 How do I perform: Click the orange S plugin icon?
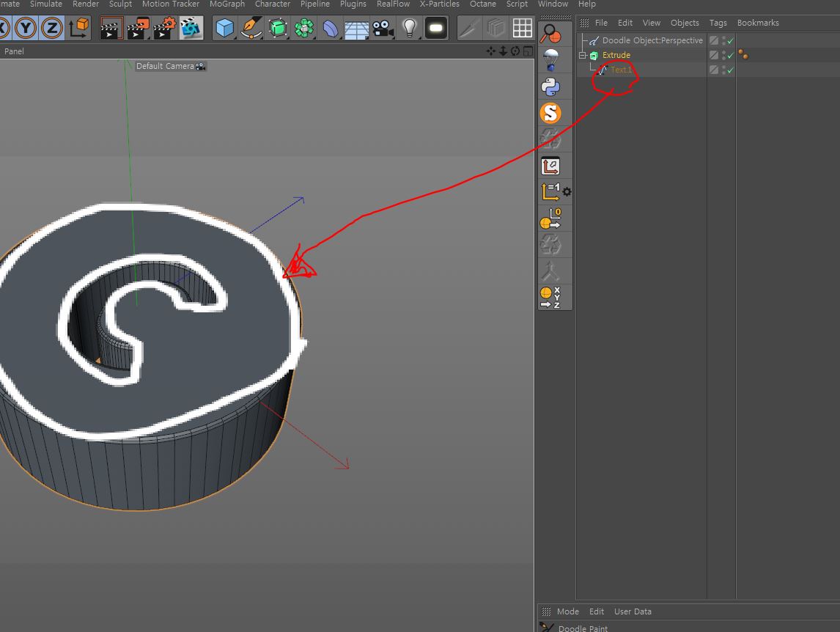coord(550,113)
